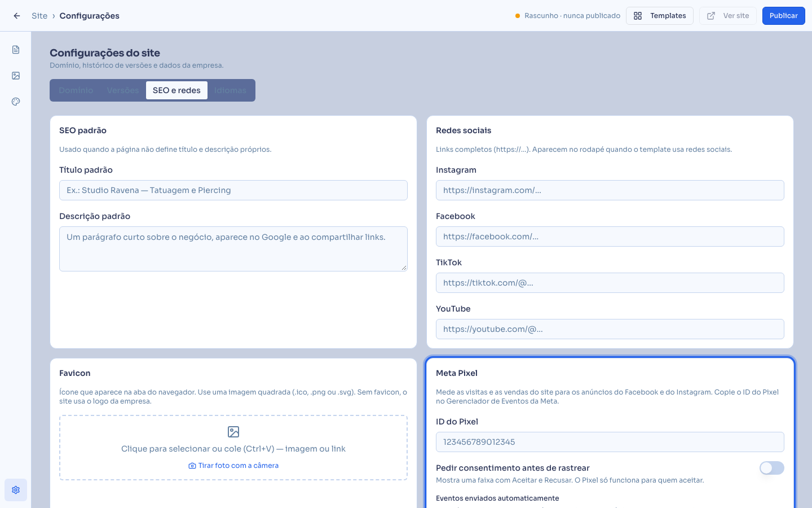Open the pages icon in sidebar
Image resolution: width=812 pixels, height=508 pixels.
16,50
